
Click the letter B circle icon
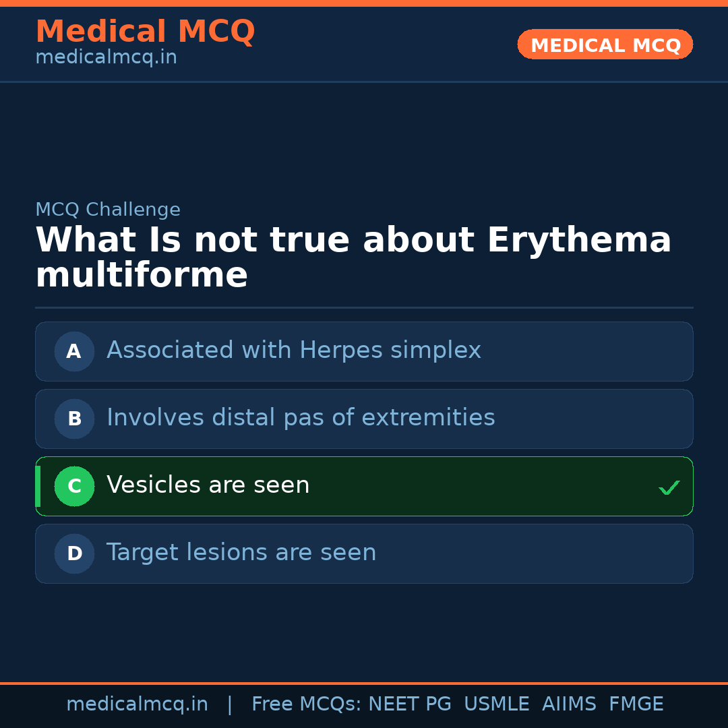(x=74, y=419)
